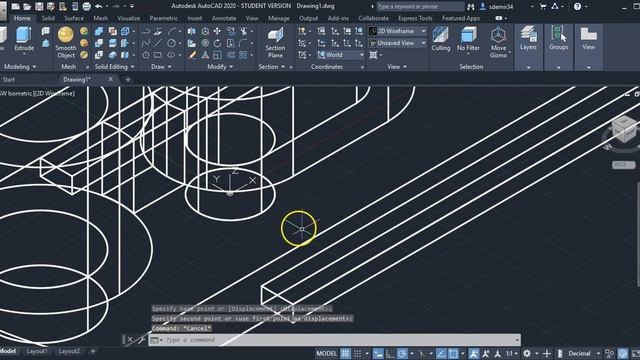Open the Autodesk App Store cart icon

coord(543,7)
